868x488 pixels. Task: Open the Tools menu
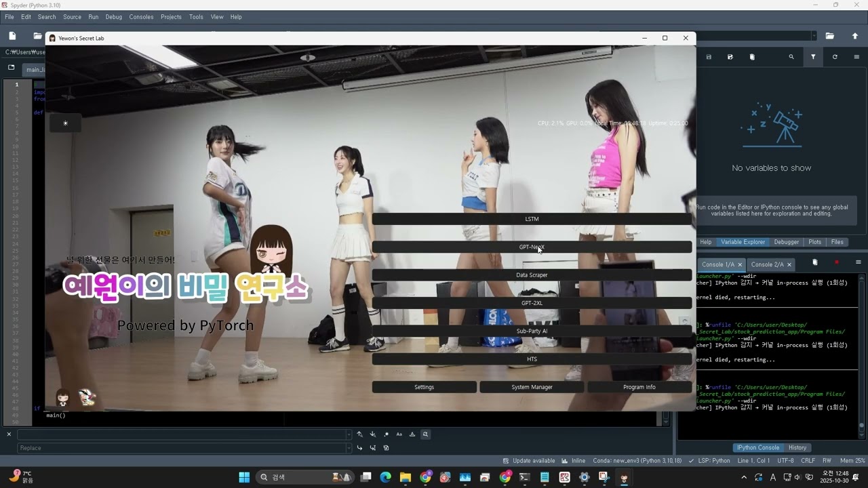click(x=196, y=17)
